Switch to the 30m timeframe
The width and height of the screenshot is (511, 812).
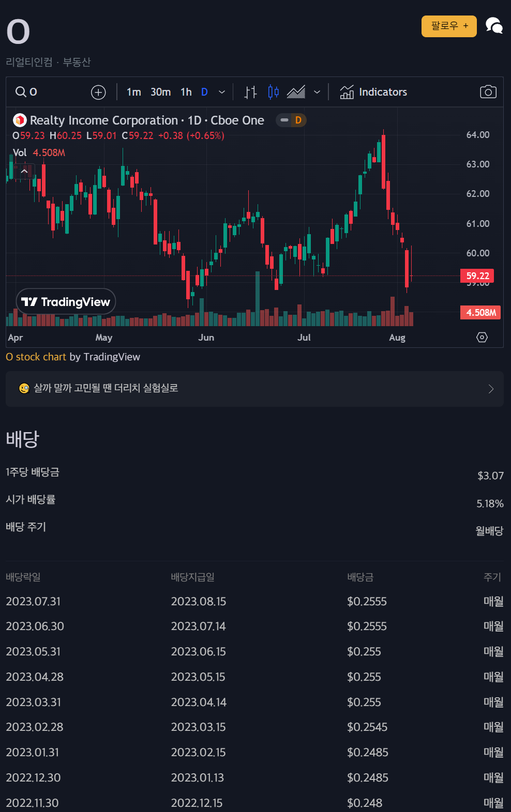pyautogui.click(x=160, y=91)
